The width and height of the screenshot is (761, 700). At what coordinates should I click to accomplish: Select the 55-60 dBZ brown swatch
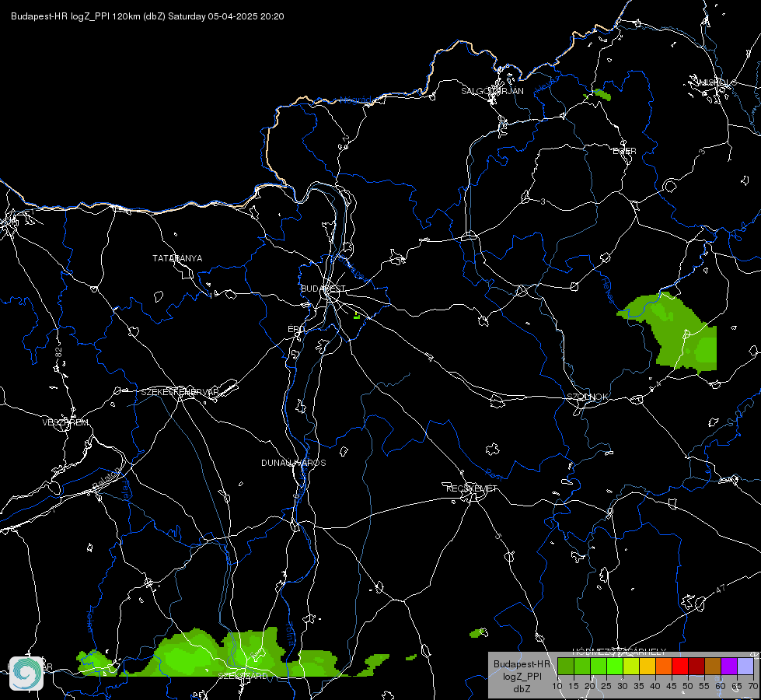713,666
